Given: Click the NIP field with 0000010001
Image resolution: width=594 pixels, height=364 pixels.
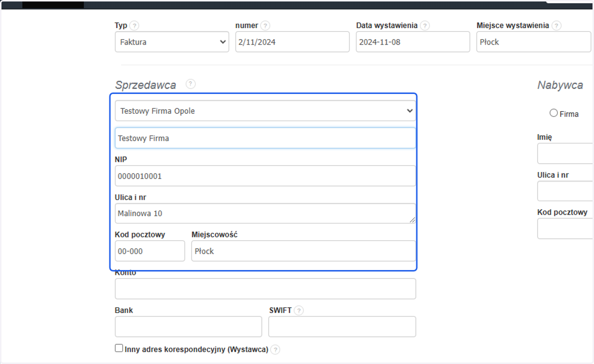Looking at the screenshot, I should pyautogui.click(x=265, y=176).
